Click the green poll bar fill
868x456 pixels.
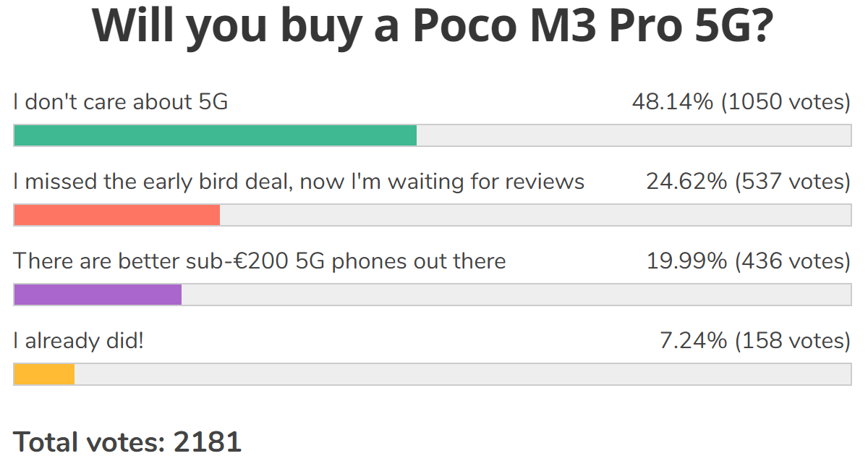coord(216,135)
